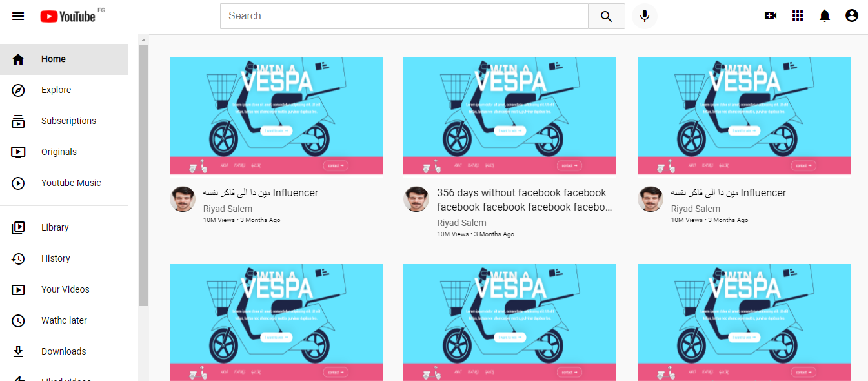Screen dimensions: 868x381
Task: Open the hamburger guide menu
Action: point(18,16)
